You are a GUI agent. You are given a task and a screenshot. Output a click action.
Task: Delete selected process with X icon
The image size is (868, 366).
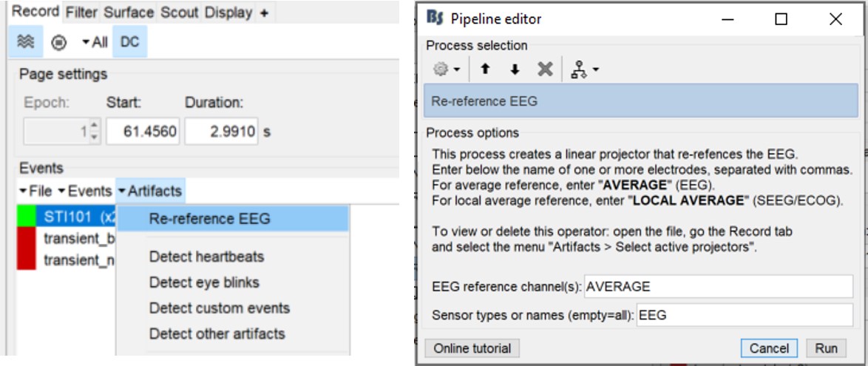[545, 70]
